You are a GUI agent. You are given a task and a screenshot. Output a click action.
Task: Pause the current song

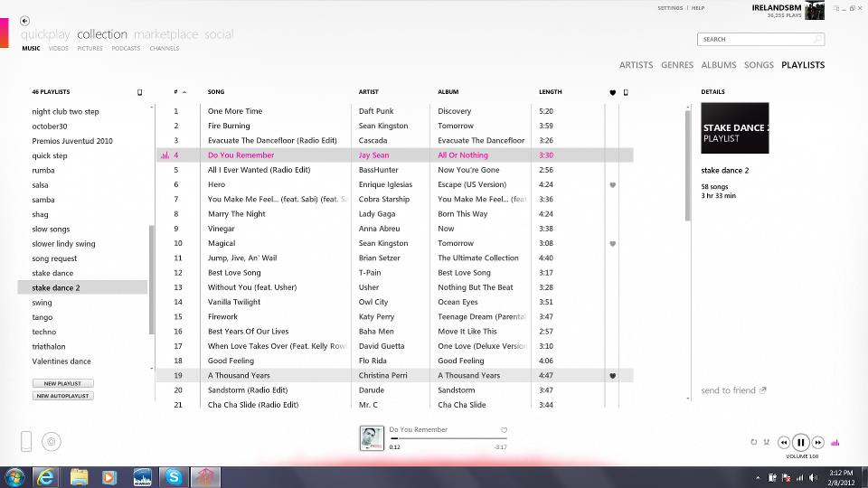800,443
